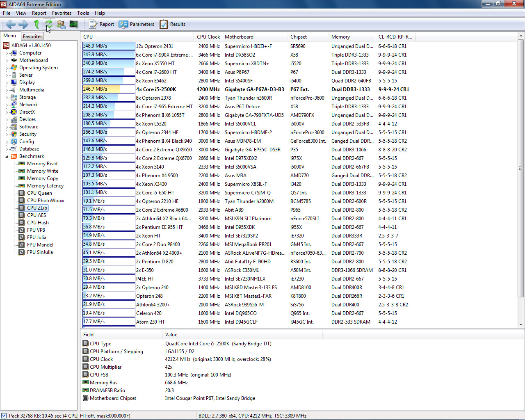Sort by the CPU Clock column header
The width and height of the screenshot is (525, 420).
click(x=208, y=37)
